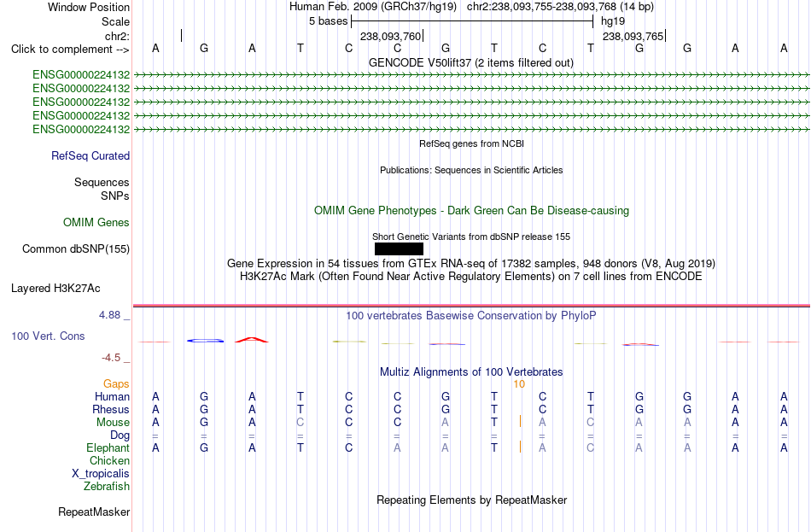Click the 238,093,760 ruler coordinate
Viewport: 811px width, 532px height.
click(x=390, y=36)
